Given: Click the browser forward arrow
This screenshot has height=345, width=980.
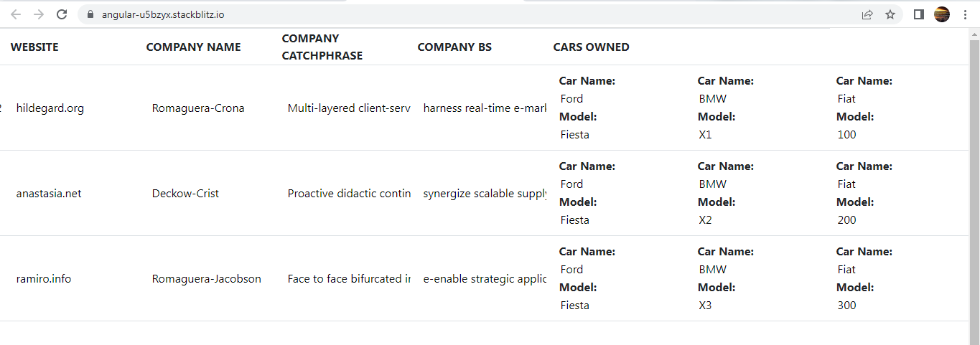Looking at the screenshot, I should 39,14.
